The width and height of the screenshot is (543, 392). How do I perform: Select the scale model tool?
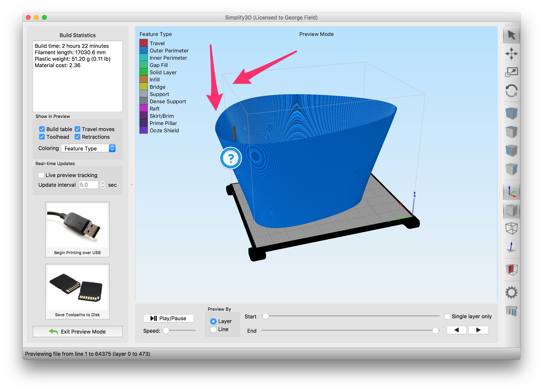point(511,72)
